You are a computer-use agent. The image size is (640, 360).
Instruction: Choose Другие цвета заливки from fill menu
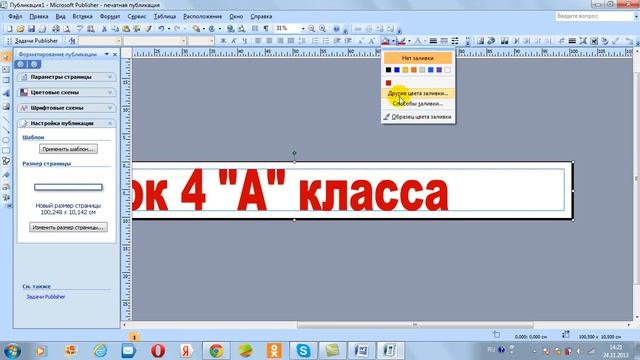click(418, 93)
